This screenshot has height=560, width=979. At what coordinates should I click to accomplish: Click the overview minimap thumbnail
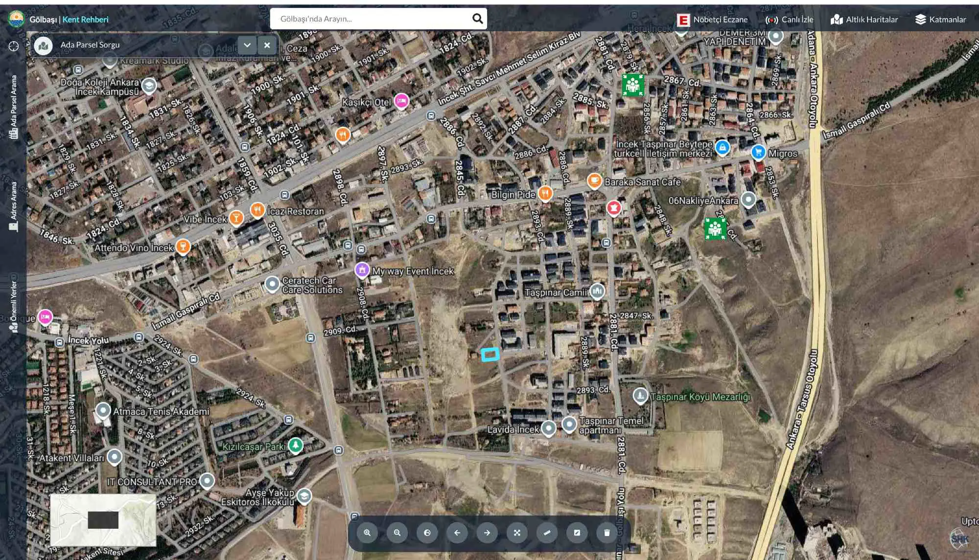103,520
